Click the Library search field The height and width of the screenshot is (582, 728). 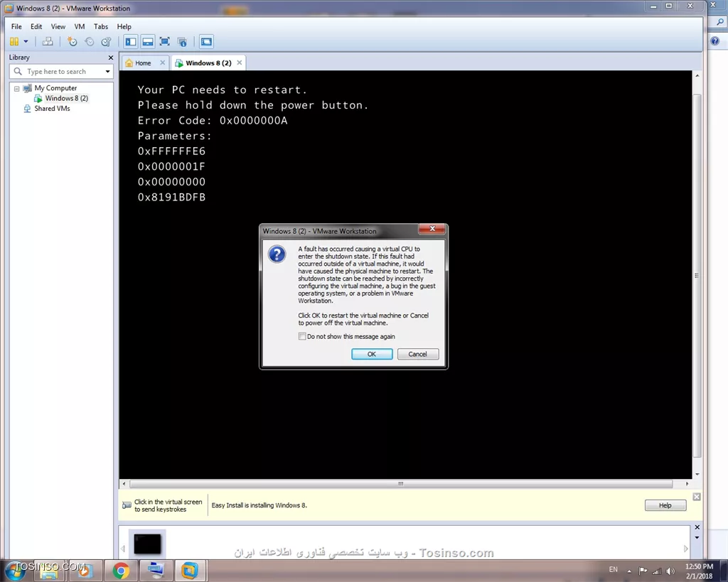click(x=60, y=72)
